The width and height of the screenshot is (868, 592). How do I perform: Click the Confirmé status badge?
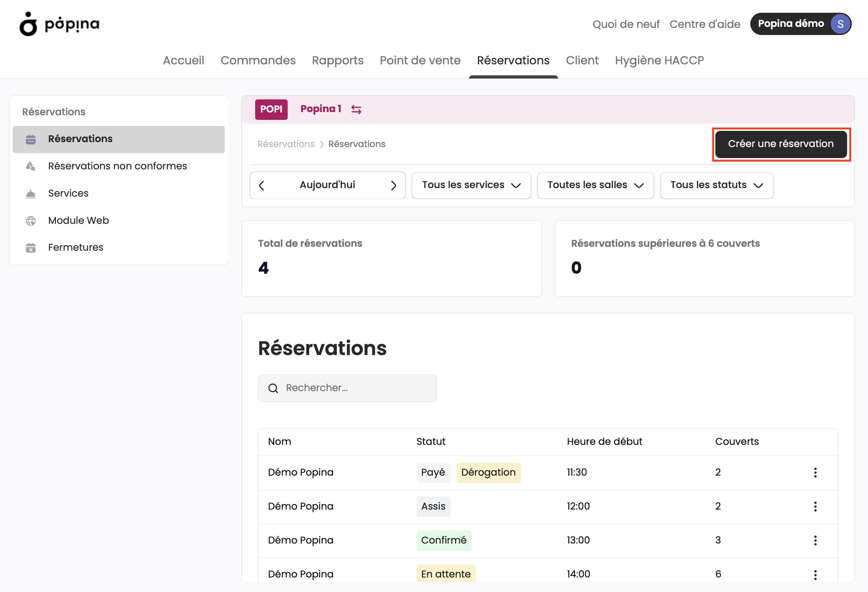point(444,540)
